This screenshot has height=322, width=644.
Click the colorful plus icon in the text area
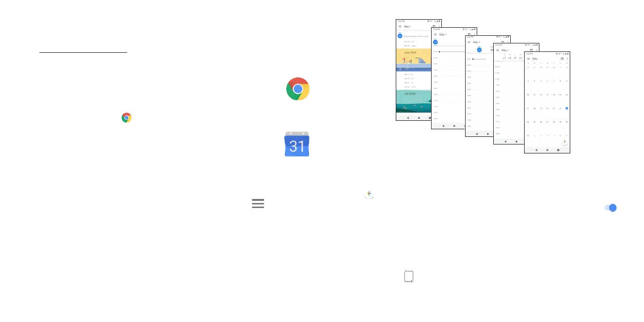(369, 195)
